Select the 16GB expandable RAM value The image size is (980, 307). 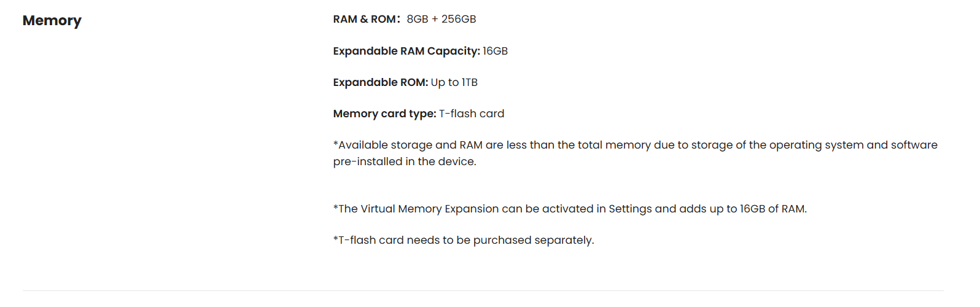pos(495,51)
